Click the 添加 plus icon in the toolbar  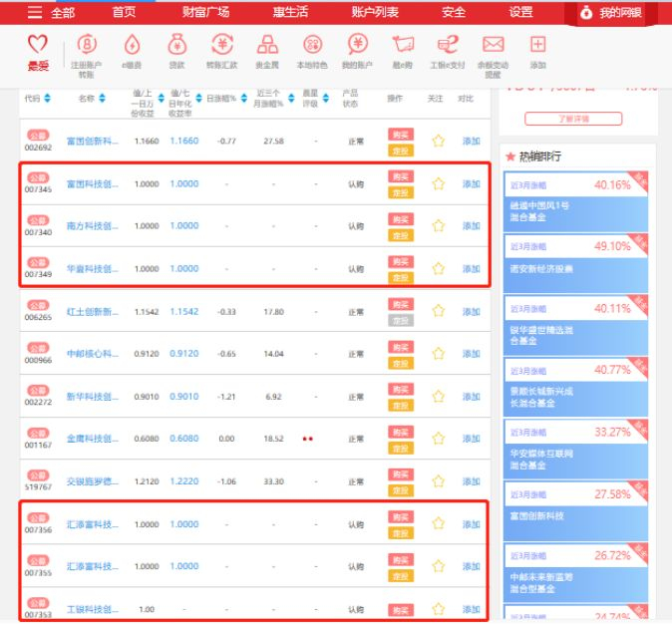pos(537,44)
